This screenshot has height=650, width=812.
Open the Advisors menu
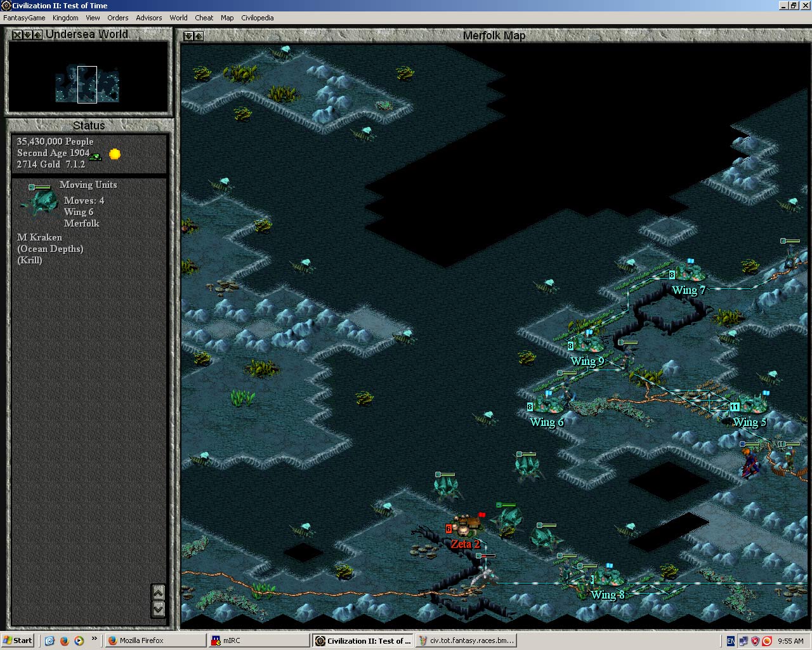[149, 18]
